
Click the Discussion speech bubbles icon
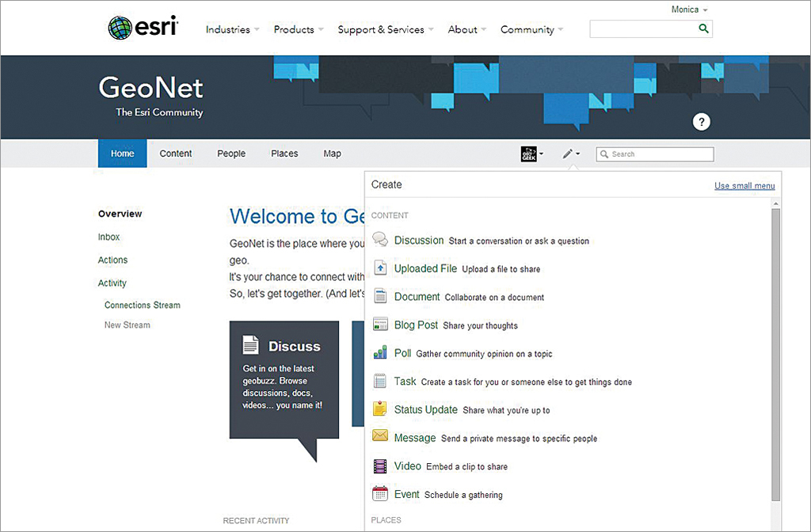click(380, 239)
